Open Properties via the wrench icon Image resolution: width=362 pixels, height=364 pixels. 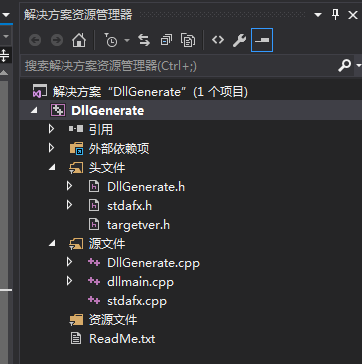[x=239, y=40]
